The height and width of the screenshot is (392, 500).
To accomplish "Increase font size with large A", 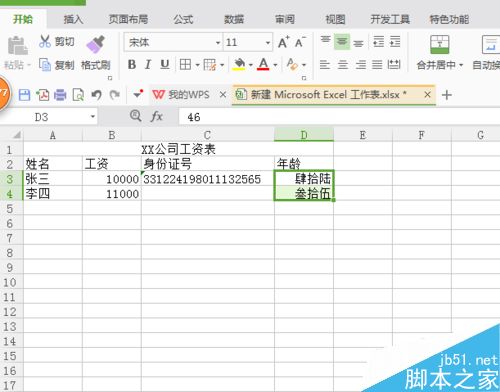I will (x=284, y=42).
